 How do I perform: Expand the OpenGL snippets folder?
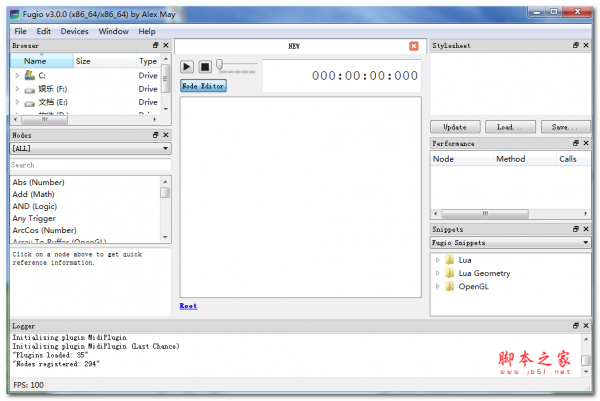[438, 286]
